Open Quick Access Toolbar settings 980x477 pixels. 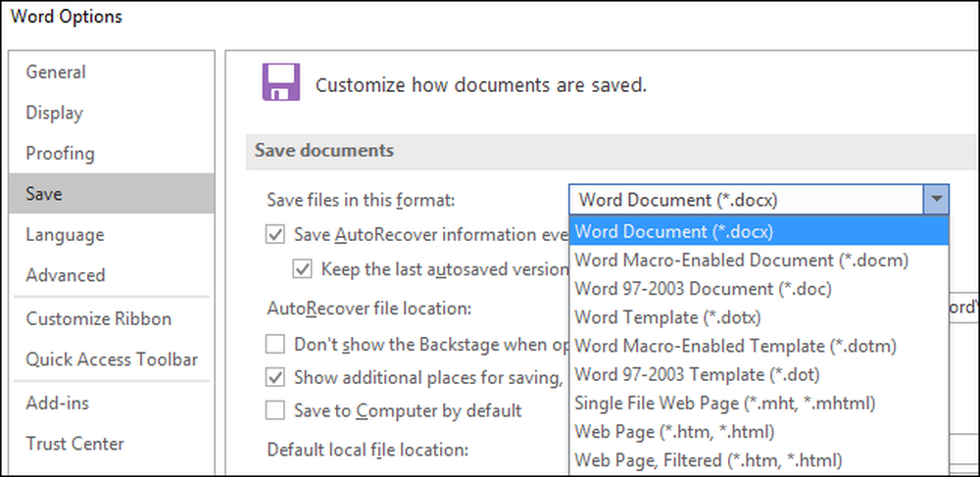112,359
